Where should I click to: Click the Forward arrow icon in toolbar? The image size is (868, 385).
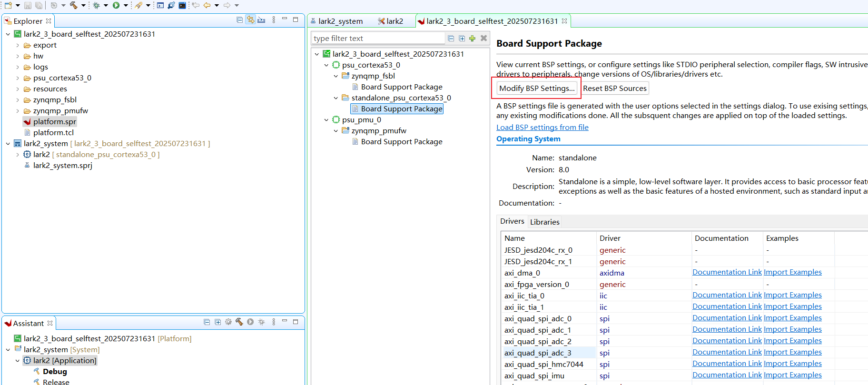(227, 5)
